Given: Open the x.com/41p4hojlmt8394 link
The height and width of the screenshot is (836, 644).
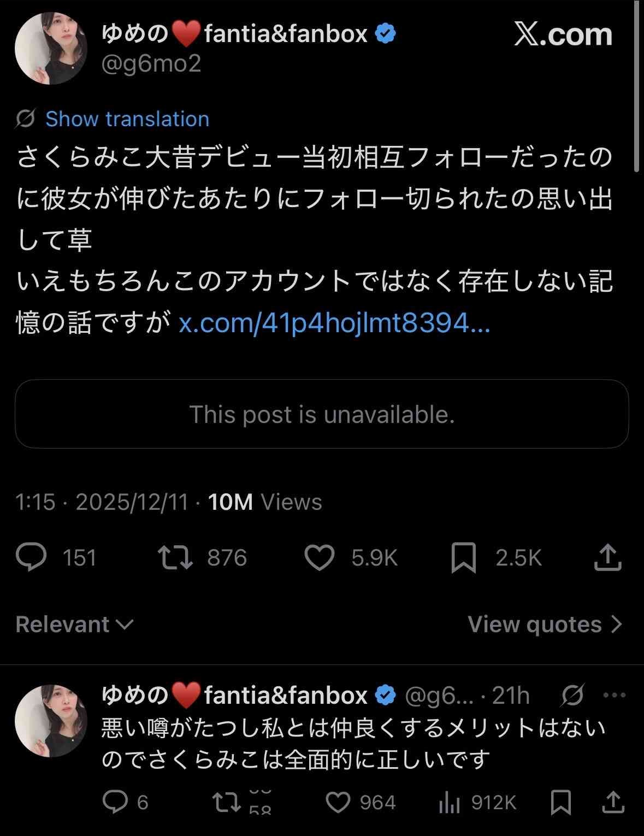Looking at the screenshot, I should [x=334, y=323].
